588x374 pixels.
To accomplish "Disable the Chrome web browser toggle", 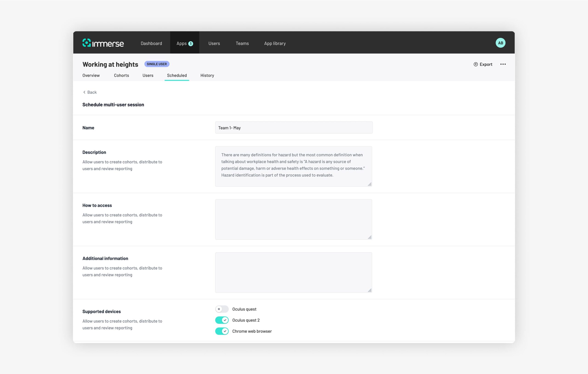I will (222, 331).
